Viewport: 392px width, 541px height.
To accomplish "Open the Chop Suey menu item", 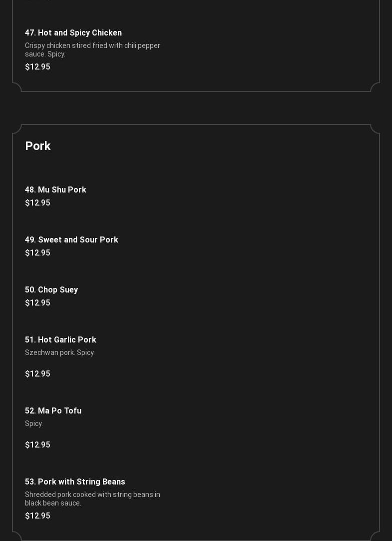I will point(51,290).
